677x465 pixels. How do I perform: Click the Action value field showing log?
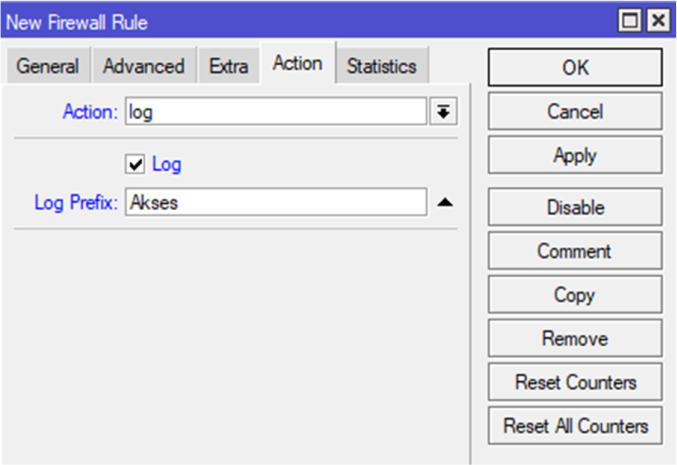pos(276,112)
